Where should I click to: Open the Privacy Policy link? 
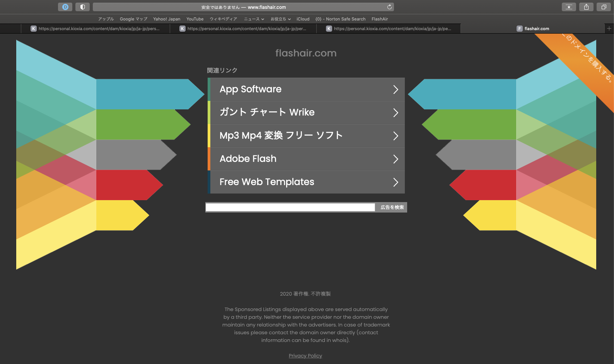(x=305, y=356)
